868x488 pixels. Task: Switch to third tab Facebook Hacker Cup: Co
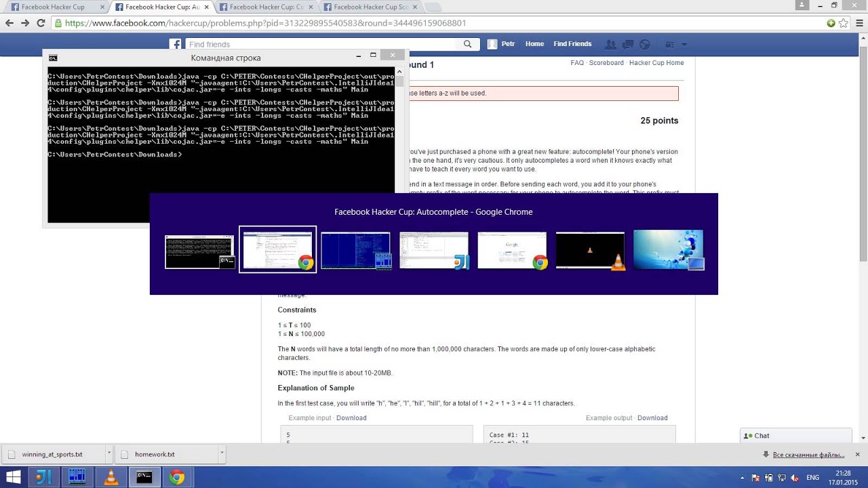pyautogui.click(x=266, y=7)
